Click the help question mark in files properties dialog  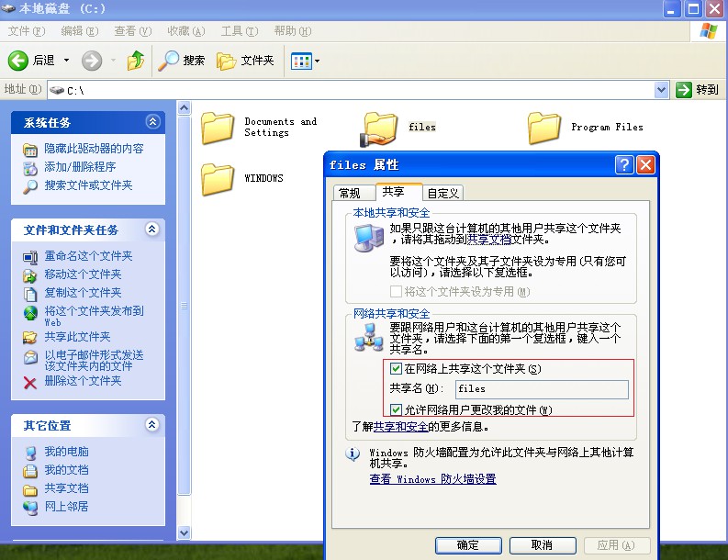click(624, 165)
